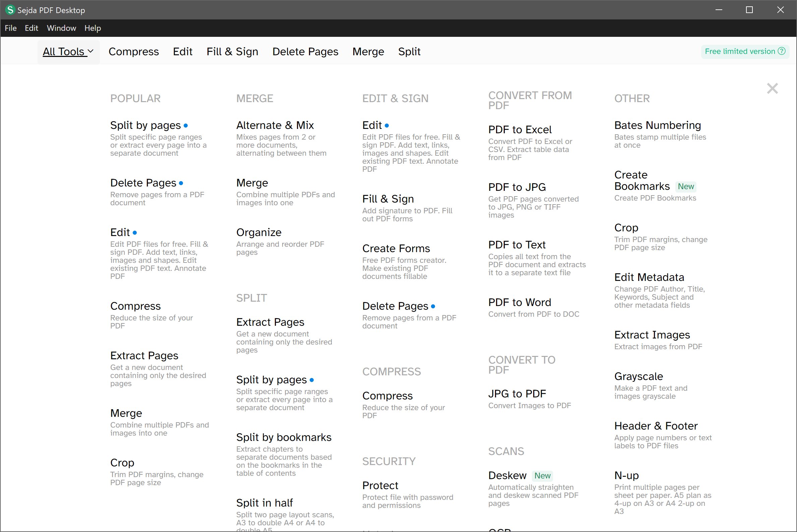Viewport: 797px width, 532px height.
Task: Select Compress in the top toolbar
Action: coord(133,52)
